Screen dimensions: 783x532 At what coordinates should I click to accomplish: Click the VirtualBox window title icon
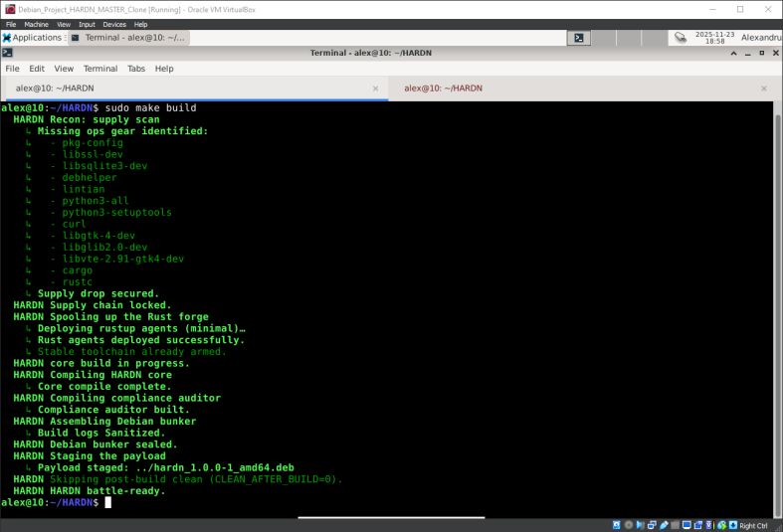click(10, 9)
